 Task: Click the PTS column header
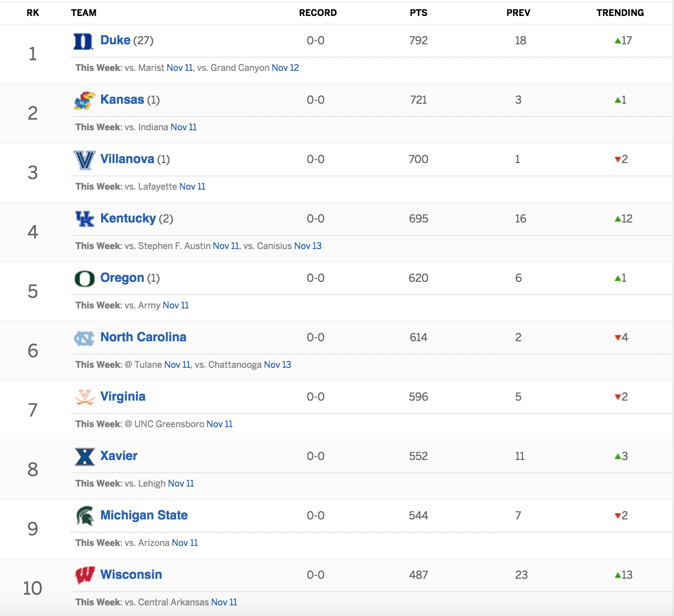(x=419, y=13)
